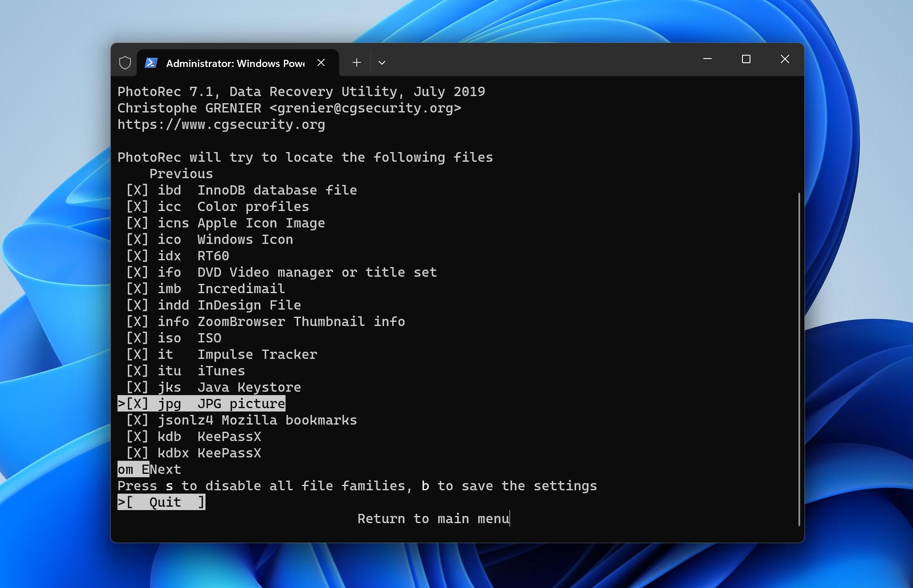Toggle the highlighted jpg JPG picture checkbox
Screen dimensions: 913x588
pyautogui.click(x=137, y=404)
